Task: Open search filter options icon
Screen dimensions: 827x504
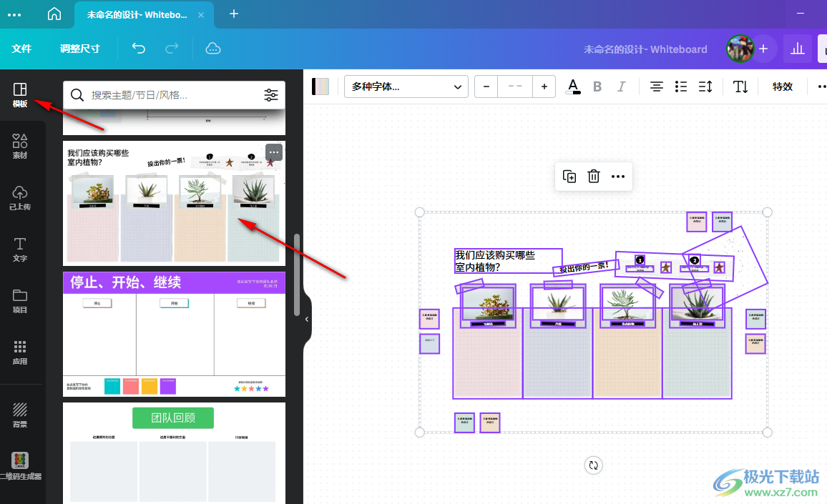Action: [x=271, y=95]
